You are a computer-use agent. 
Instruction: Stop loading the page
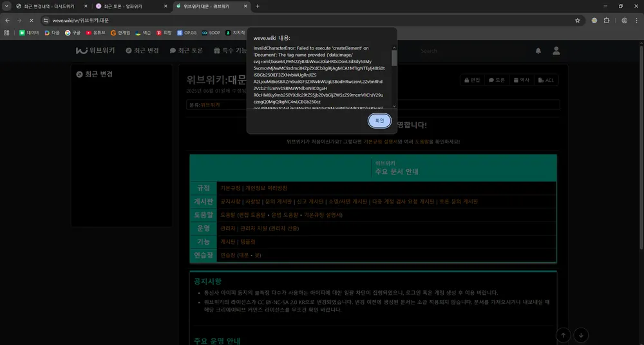coord(32,20)
